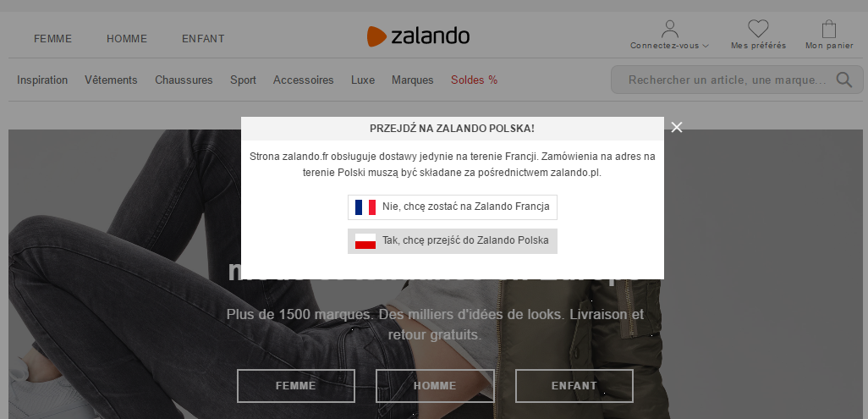The height and width of the screenshot is (419, 868).
Task: Choose Nie, chcę zostać na Zalando Francja
Action: [453, 207]
